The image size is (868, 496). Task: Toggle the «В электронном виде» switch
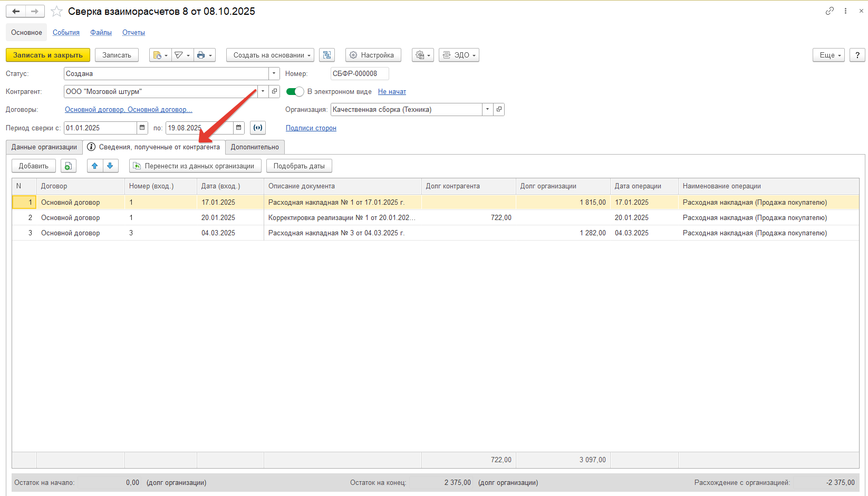295,92
